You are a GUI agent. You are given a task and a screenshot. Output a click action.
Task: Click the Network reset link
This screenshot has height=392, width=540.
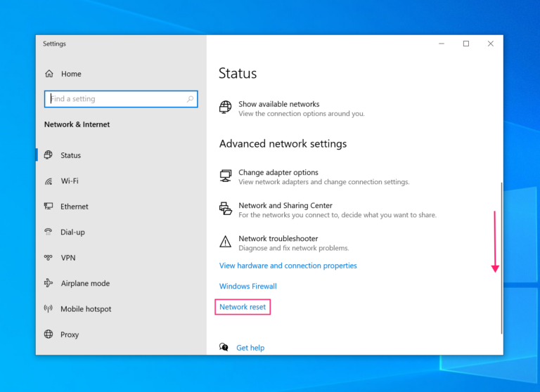(243, 307)
